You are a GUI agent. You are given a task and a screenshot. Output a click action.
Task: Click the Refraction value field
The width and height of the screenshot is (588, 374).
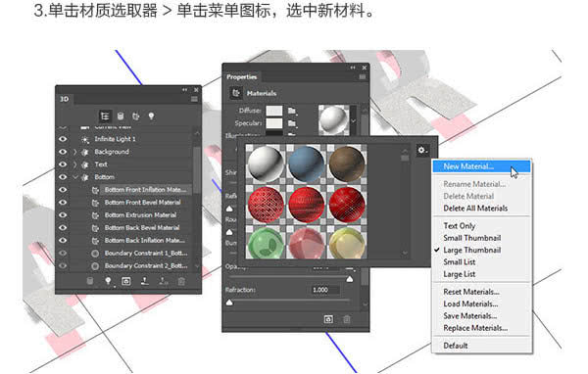tap(324, 290)
